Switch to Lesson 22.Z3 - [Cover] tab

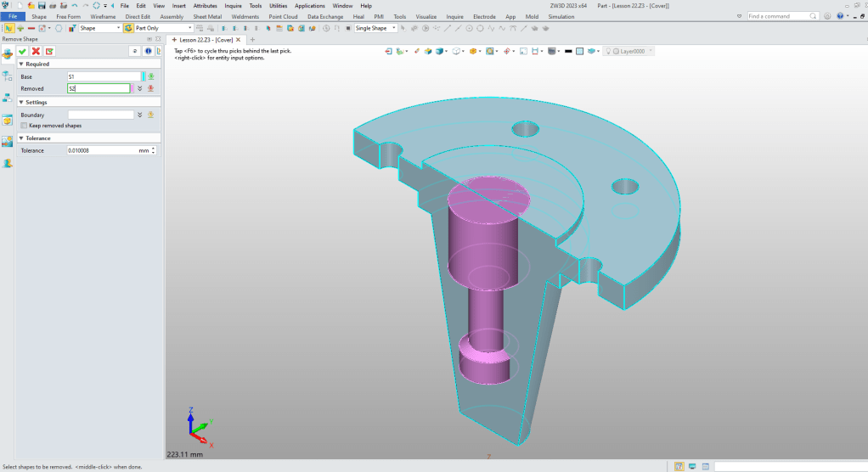(208, 40)
